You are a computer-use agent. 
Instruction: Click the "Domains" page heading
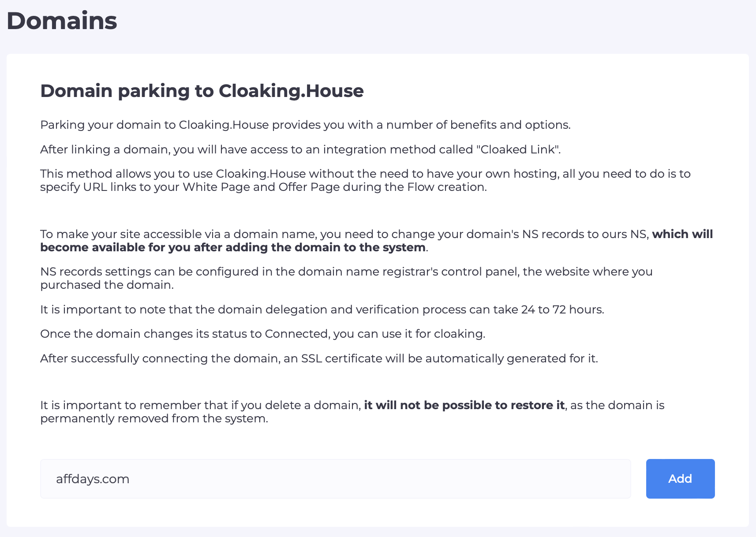(62, 21)
